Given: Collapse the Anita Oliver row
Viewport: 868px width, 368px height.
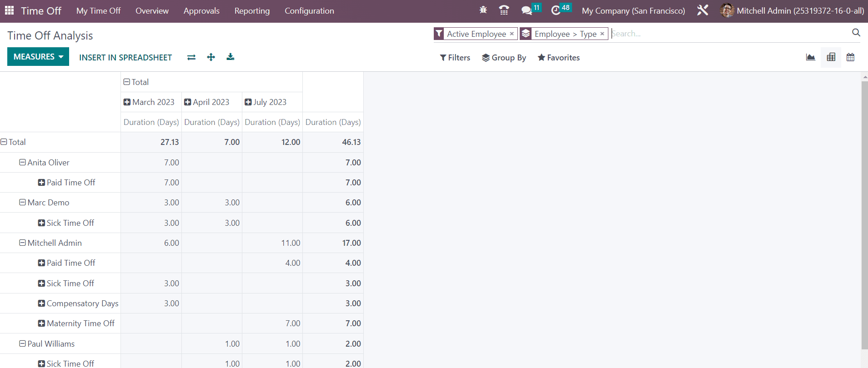Looking at the screenshot, I should click(x=22, y=162).
